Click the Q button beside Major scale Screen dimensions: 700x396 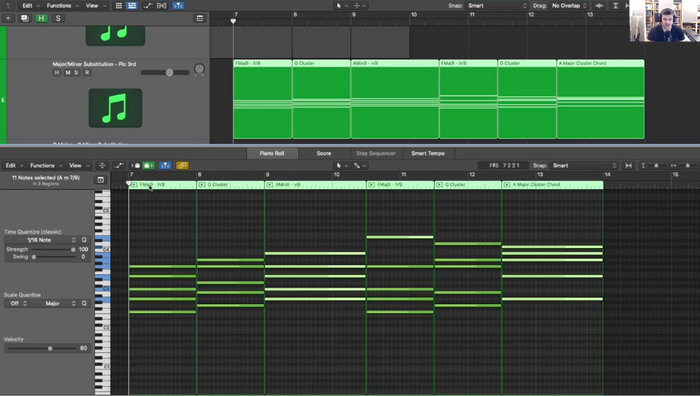coord(84,304)
